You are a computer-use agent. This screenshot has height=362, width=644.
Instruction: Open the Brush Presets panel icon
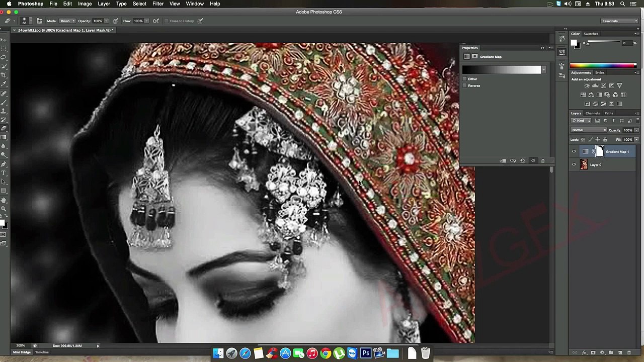point(562,75)
